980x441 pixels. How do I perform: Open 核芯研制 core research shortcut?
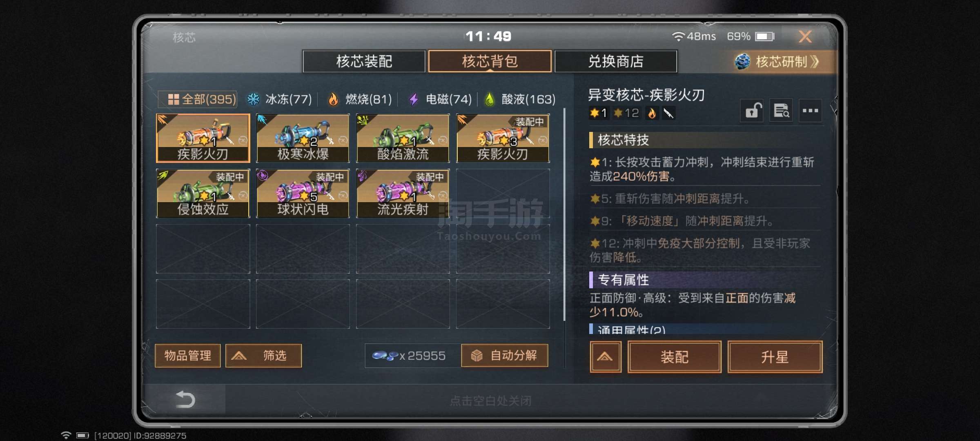click(x=777, y=62)
